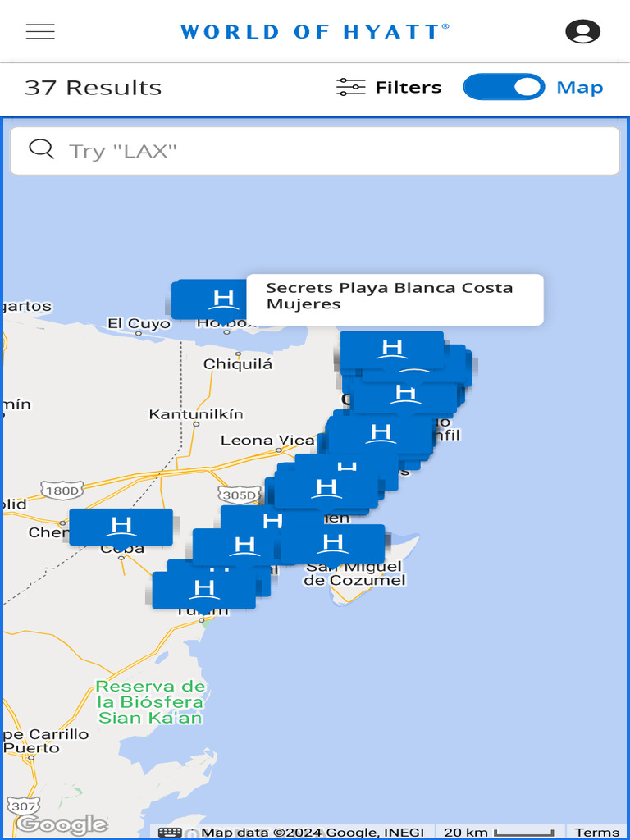This screenshot has width=630, height=840.
Task: Click the 20 km map scale control
Action: [x=500, y=833]
